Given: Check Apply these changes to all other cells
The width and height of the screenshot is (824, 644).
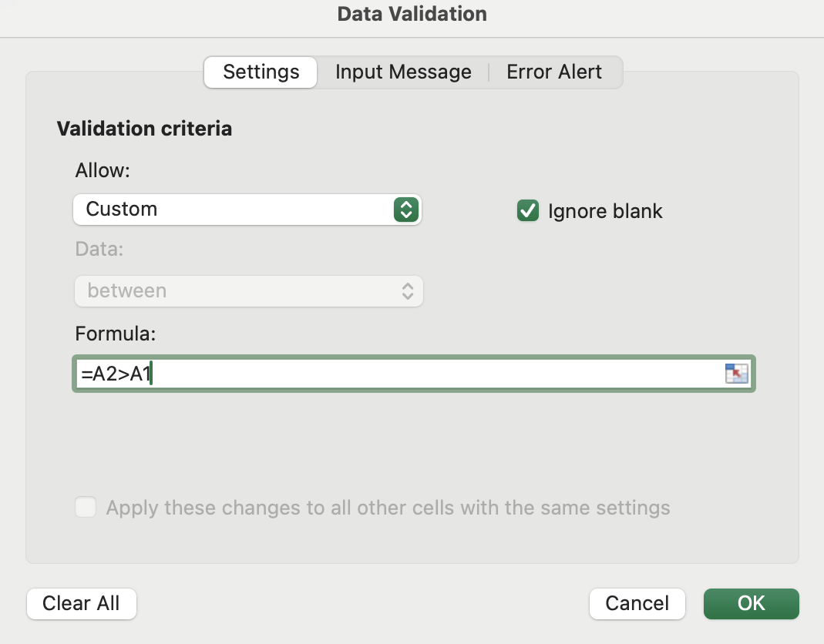Looking at the screenshot, I should (86, 508).
